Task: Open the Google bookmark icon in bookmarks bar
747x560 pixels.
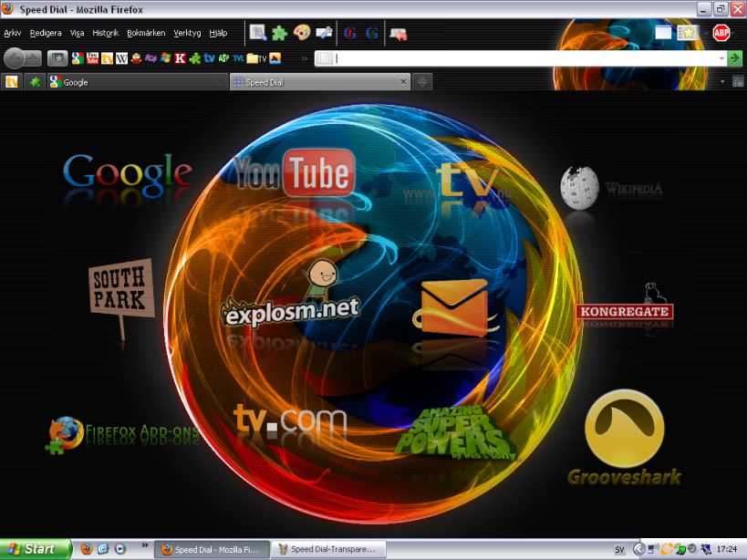Action: pos(78,58)
